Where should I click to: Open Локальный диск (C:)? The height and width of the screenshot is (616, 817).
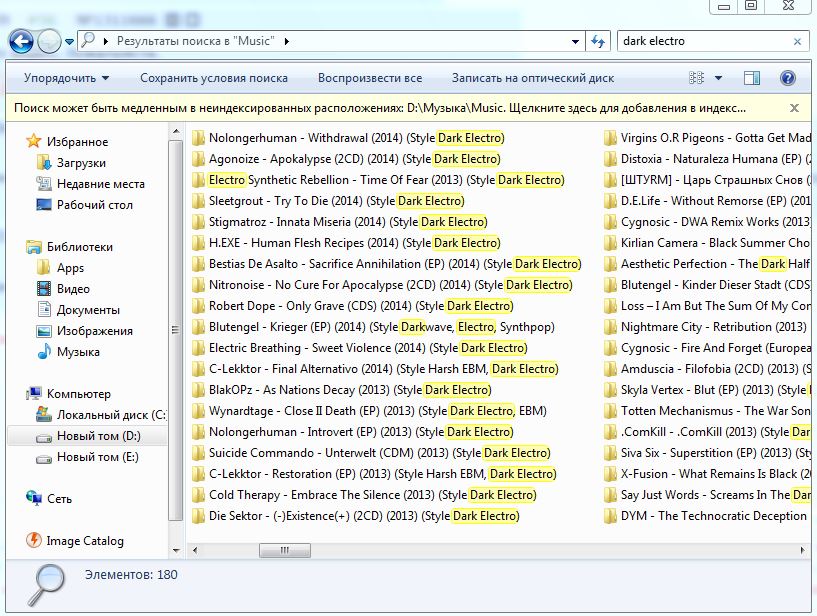[x=101, y=415]
